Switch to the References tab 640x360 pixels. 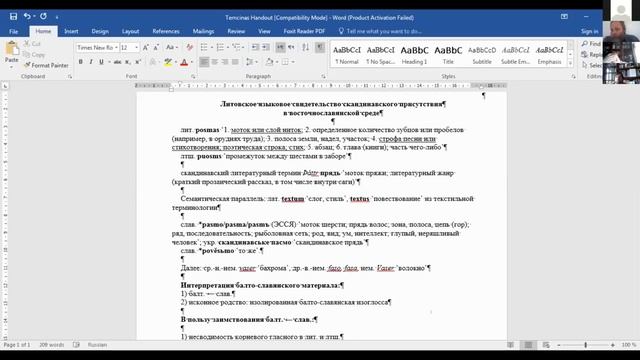tap(166, 31)
